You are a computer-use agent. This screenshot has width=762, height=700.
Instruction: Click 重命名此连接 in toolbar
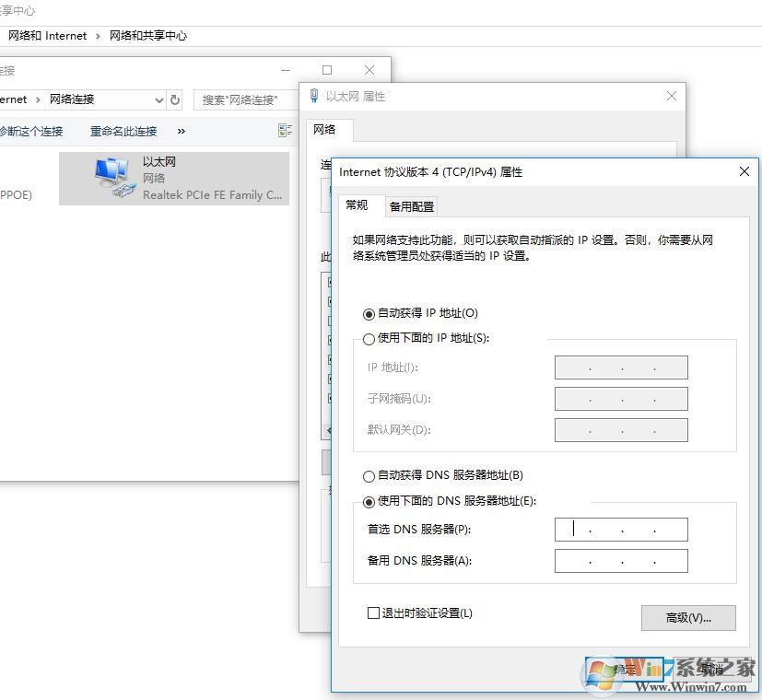point(123,131)
